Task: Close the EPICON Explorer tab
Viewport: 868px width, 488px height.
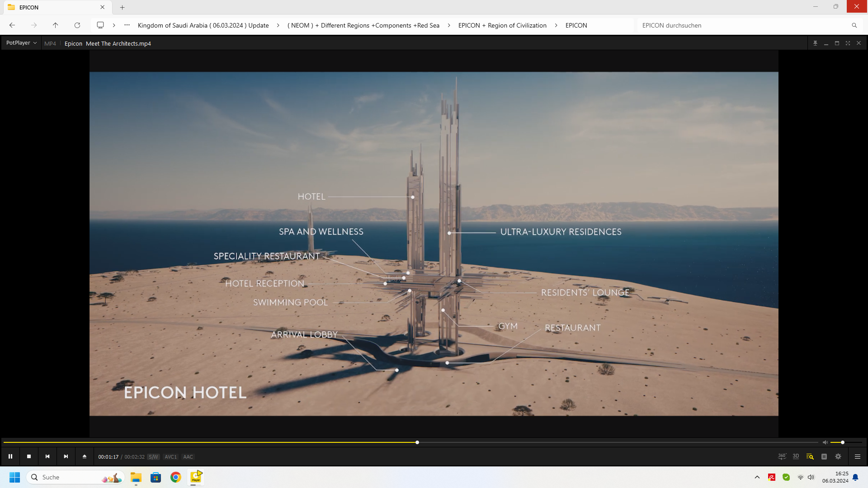Action: [x=103, y=7]
